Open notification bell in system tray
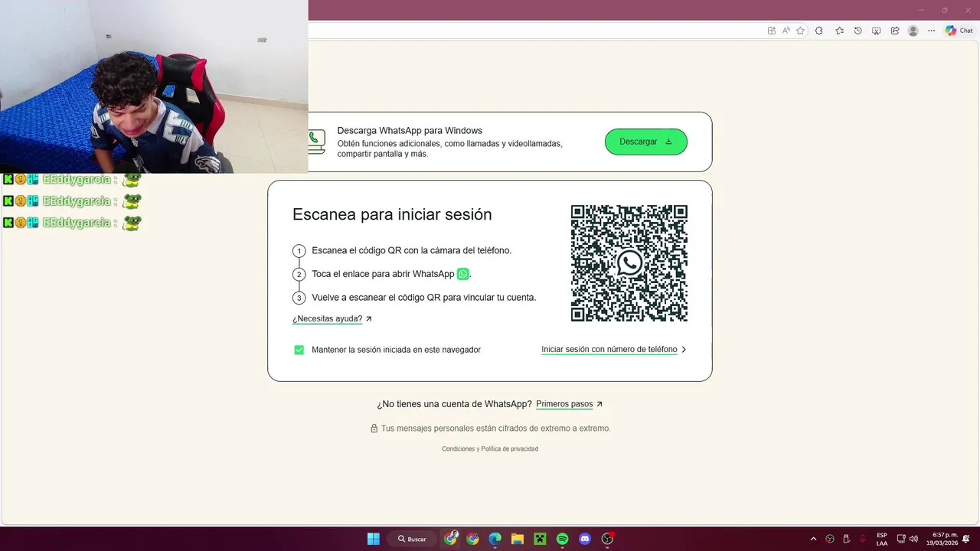The width and height of the screenshot is (980, 551). (x=966, y=539)
